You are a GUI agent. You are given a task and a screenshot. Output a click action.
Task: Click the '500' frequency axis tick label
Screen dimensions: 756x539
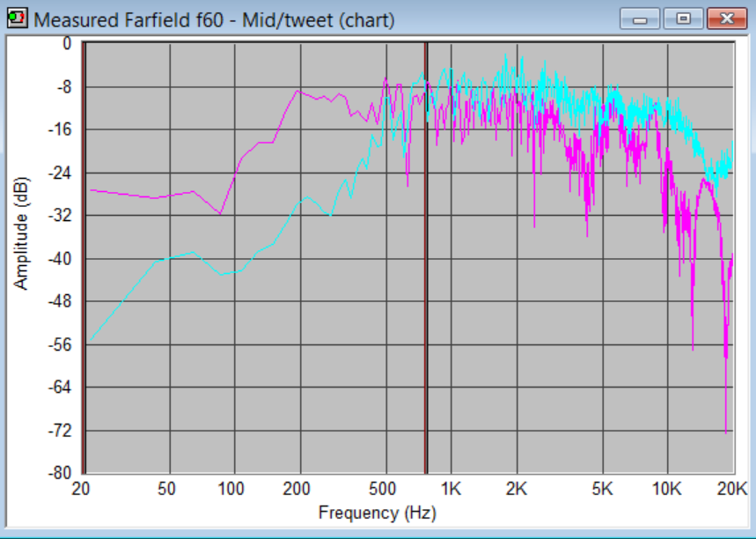click(382, 490)
